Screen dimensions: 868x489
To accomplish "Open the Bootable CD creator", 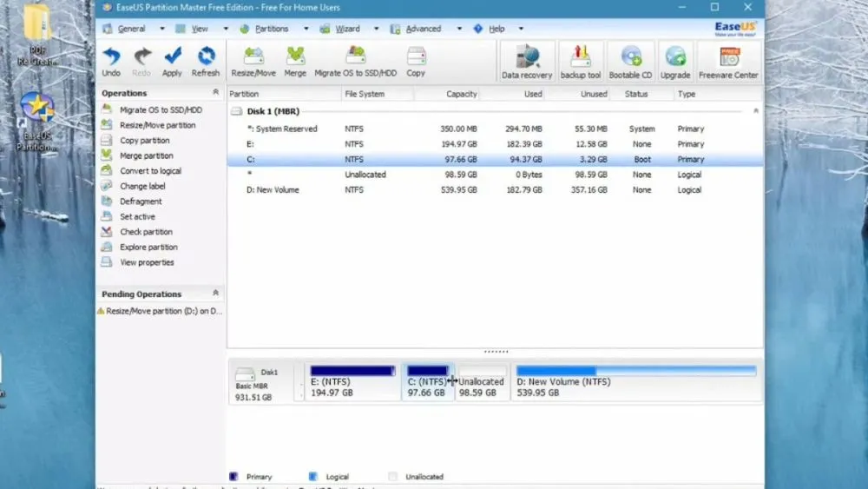I will [x=630, y=61].
